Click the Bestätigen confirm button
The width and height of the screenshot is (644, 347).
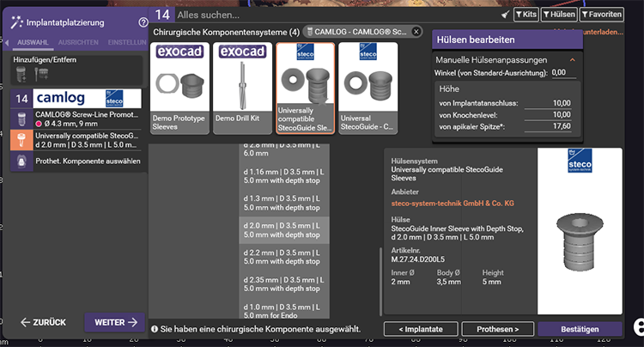coord(580,329)
